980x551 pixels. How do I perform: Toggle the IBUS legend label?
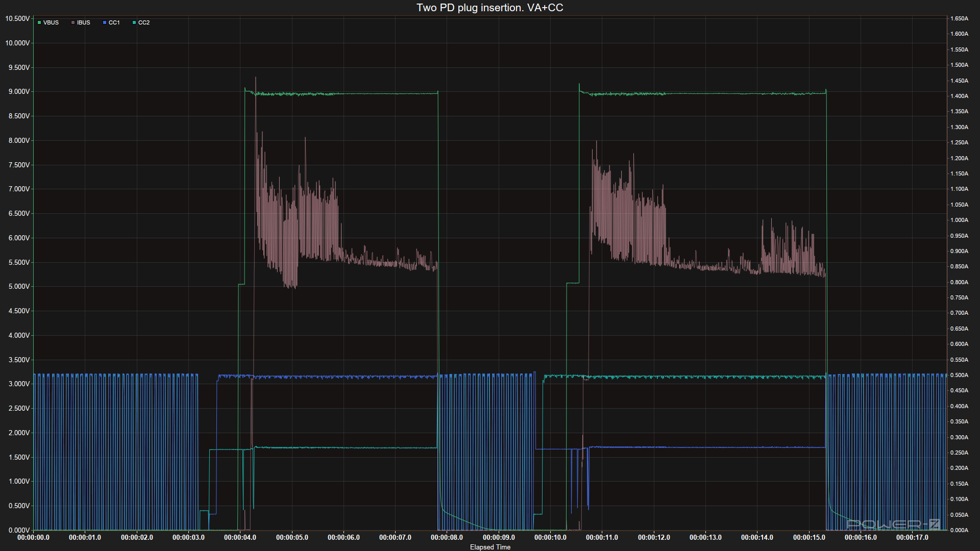tap(84, 22)
